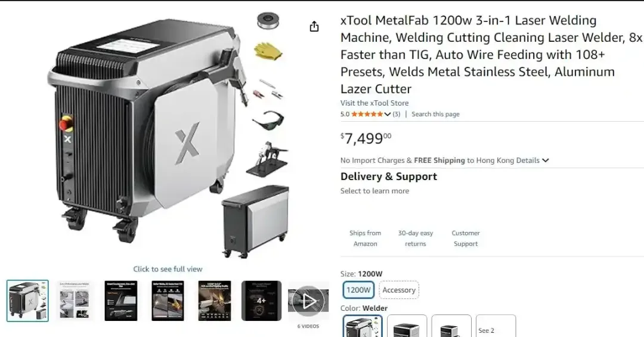
Task: Click the 30-day easy returns info
Action: coord(415,239)
